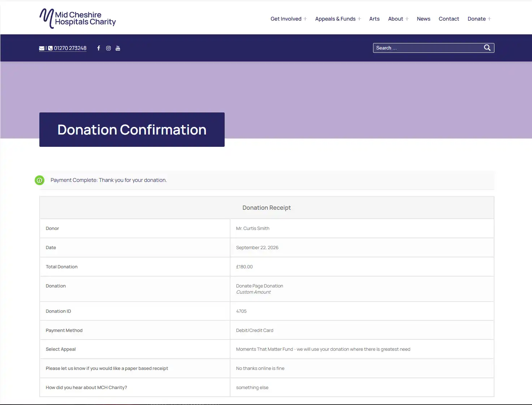532x405 pixels.
Task: Open the Instagram profile icon
Action: (x=108, y=48)
